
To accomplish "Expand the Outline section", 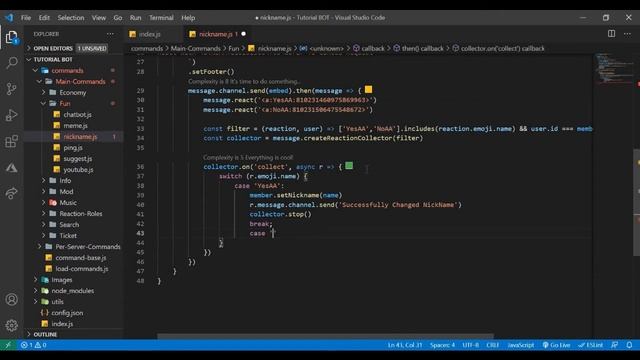I will click(x=73, y=334).
